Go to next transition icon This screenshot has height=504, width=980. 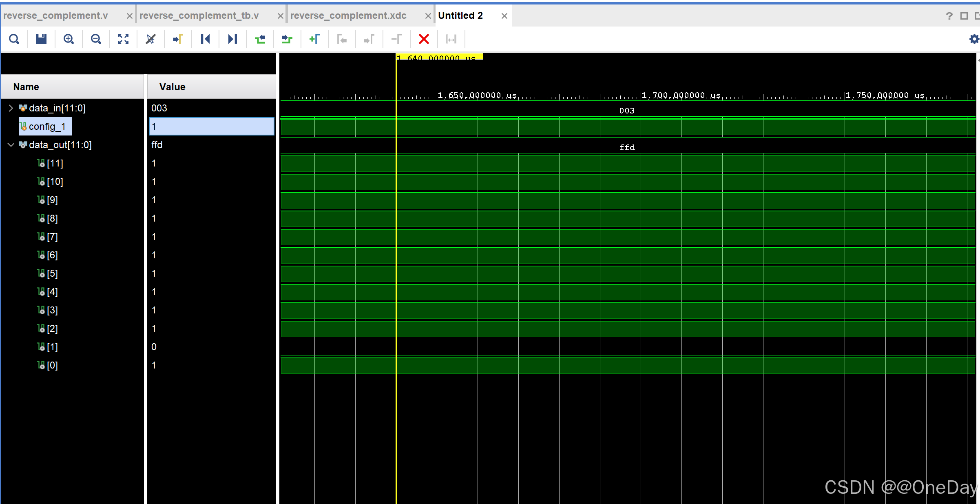[x=287, y=39]
